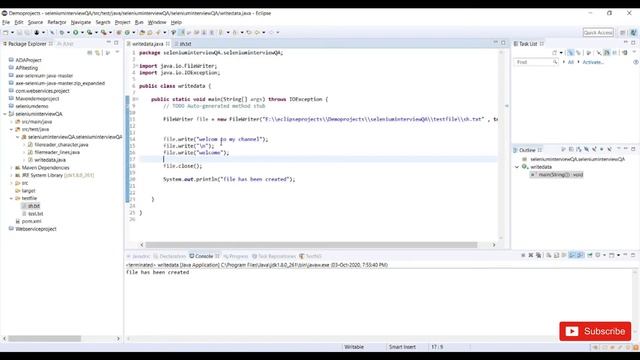The height and width of the screenshot is (360, 640).
Task: Switch to the Declaration tab
Action: point(170,256)
